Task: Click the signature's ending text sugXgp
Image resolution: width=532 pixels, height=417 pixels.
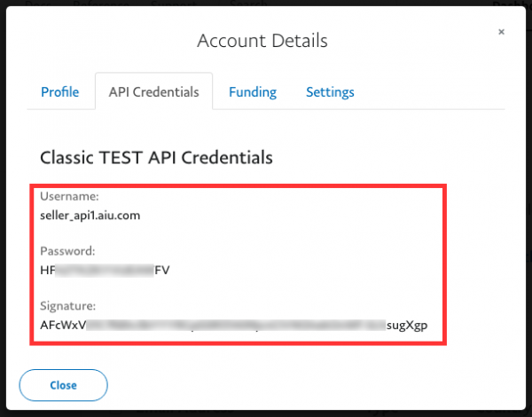Action: coord(408,326)
